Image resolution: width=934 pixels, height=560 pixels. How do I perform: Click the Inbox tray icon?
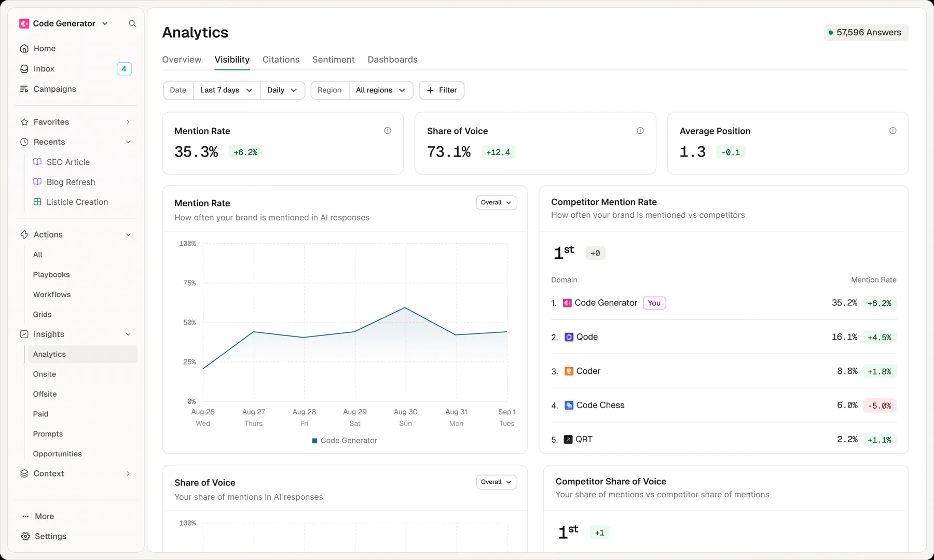24,69
